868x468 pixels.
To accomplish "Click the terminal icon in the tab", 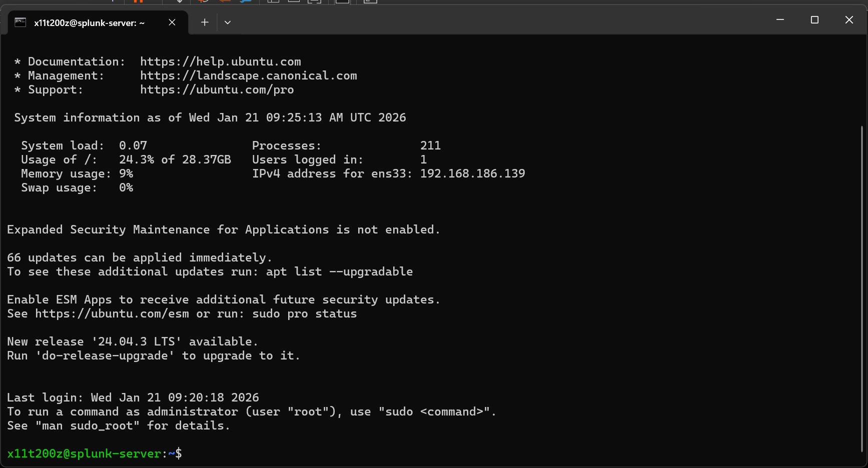I will 20,22.
